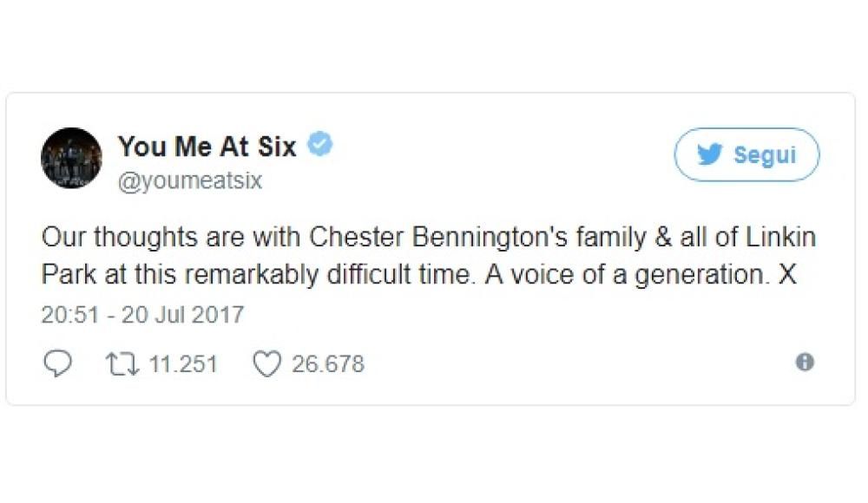868x503 pixels.
Task: Open the @youmeatsix handle link
Action: click(x=190, y=180)
